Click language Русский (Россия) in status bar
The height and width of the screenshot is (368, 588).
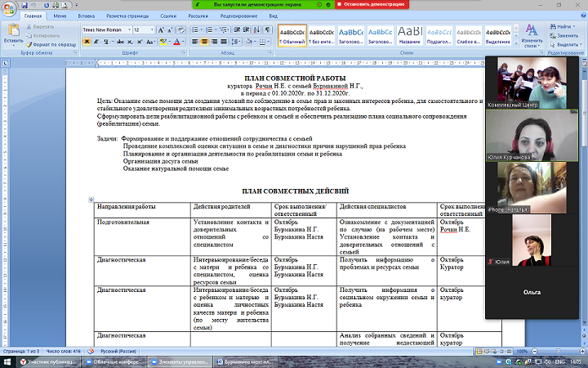[118, 352]
